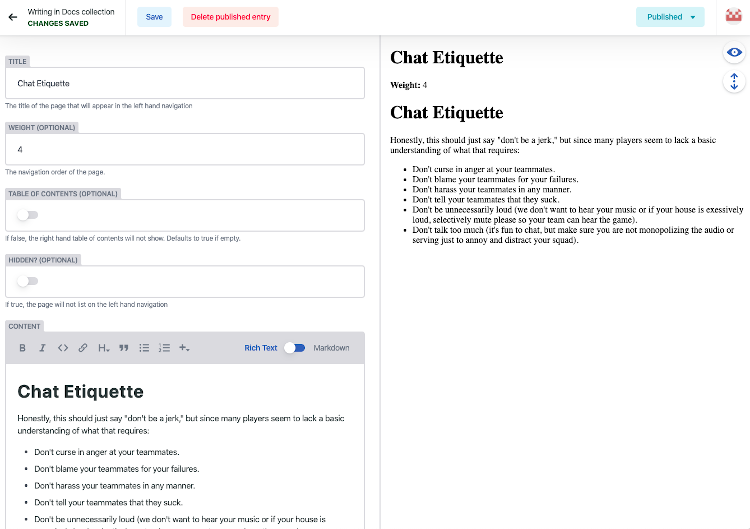750x529 pixels.
Task: Insert a link
Action: tap(83, 348)
